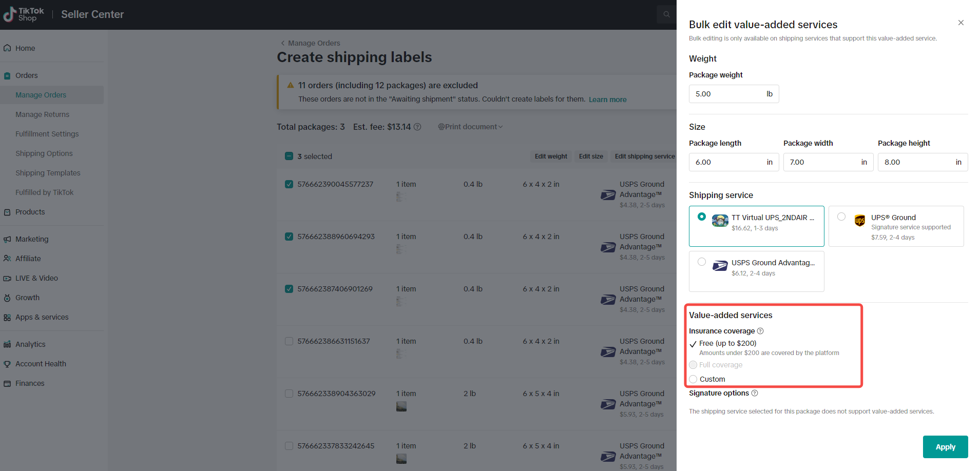Click product thumbnail for order 576662338904363029
Image resolution: width=980 pixels, height=471 pixels.
[401, 406]
